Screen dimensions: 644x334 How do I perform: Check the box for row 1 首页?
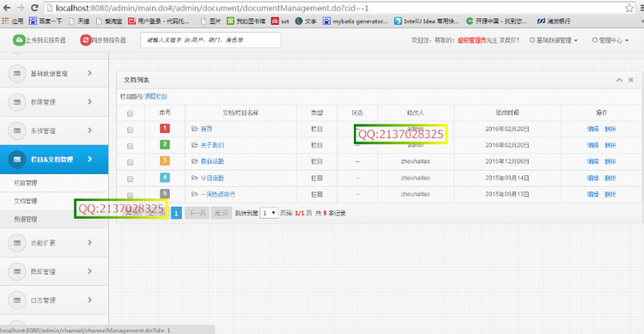pos(131,130)
